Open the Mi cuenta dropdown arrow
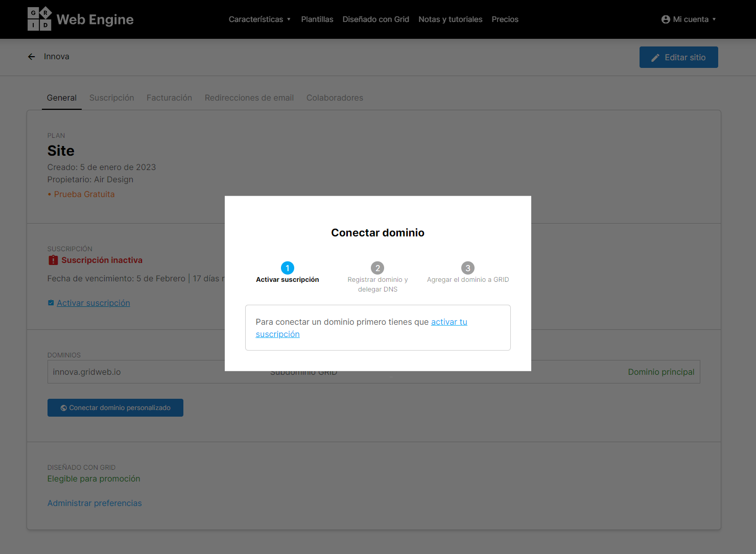 [714, 19]
